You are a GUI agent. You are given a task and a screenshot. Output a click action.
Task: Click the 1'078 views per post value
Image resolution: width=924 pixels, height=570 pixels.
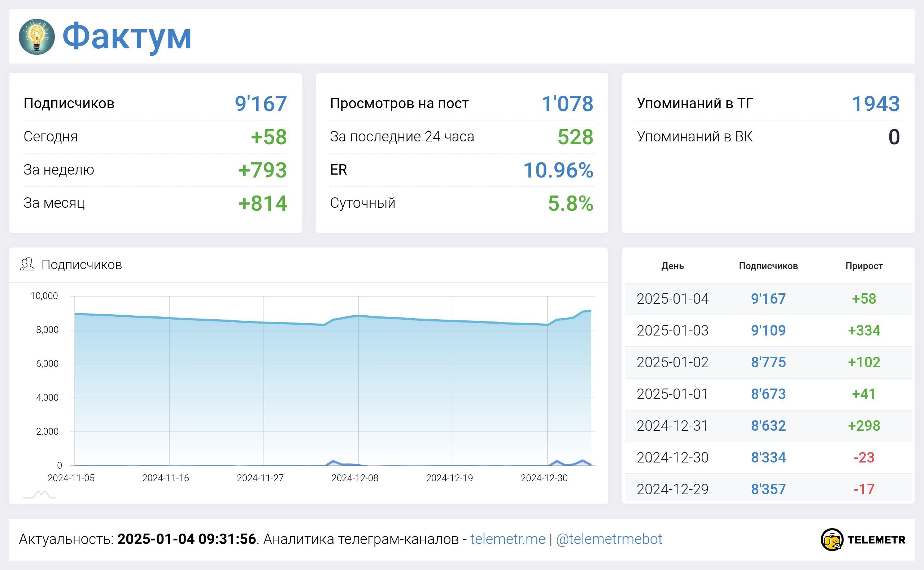click(567, 104)
